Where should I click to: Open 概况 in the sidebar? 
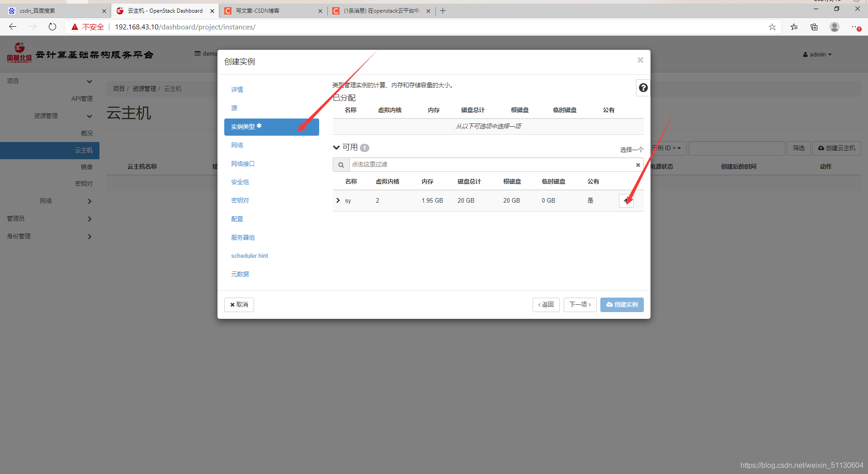(x=87, y=133)
